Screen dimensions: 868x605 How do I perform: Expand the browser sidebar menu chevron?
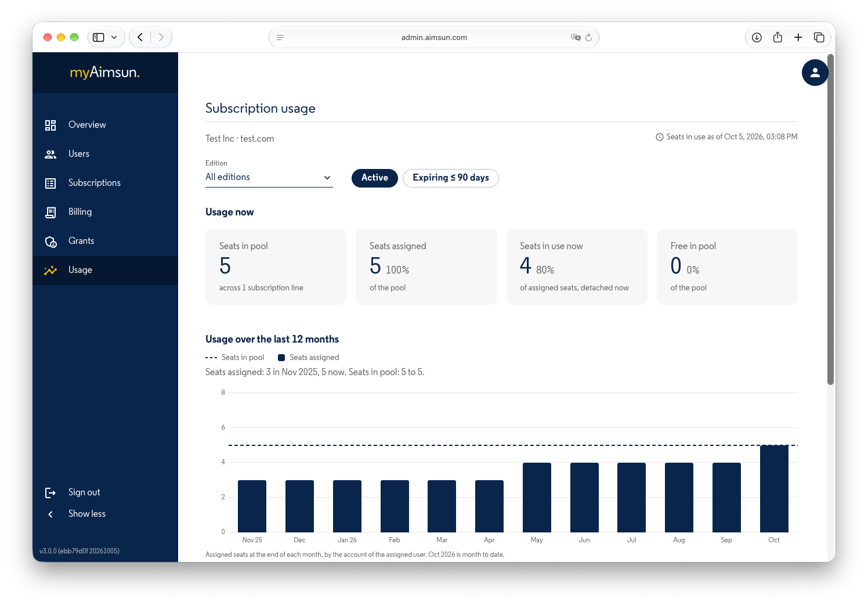(x=114, y=37)
